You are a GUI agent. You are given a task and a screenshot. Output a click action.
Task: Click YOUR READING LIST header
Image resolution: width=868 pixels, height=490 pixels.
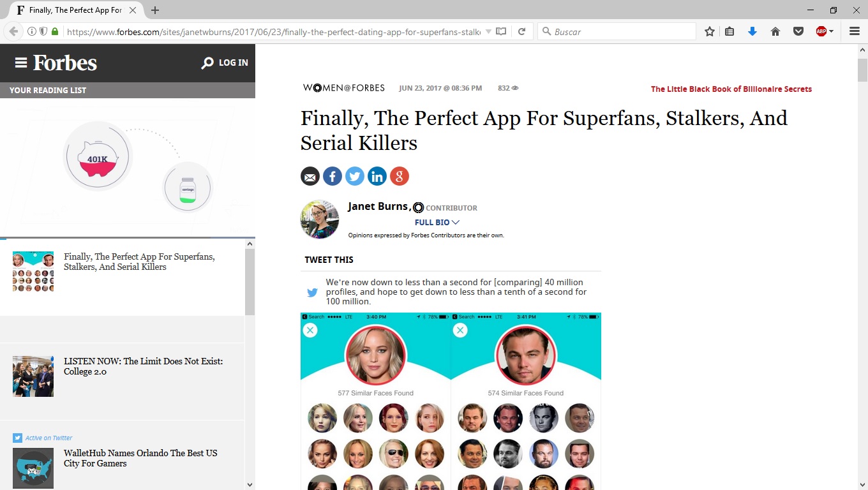(x=48, y=90)
